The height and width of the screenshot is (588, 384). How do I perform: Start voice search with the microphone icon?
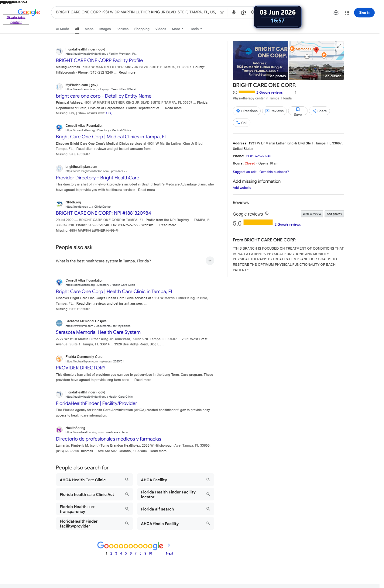234,12
